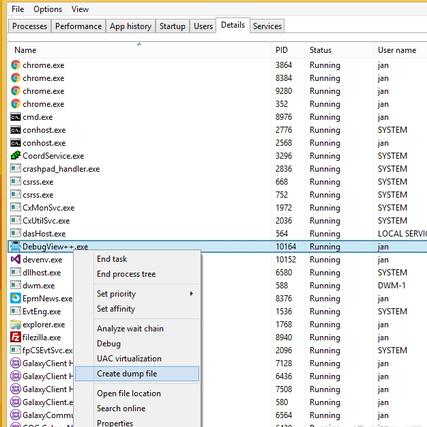Click the crashpad_handler.exe icon
The width and height of the screenshot is (427, 427).
point(15,169)
